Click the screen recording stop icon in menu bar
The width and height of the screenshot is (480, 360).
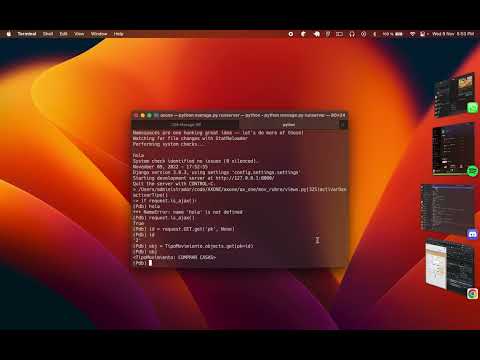point(291,34)
